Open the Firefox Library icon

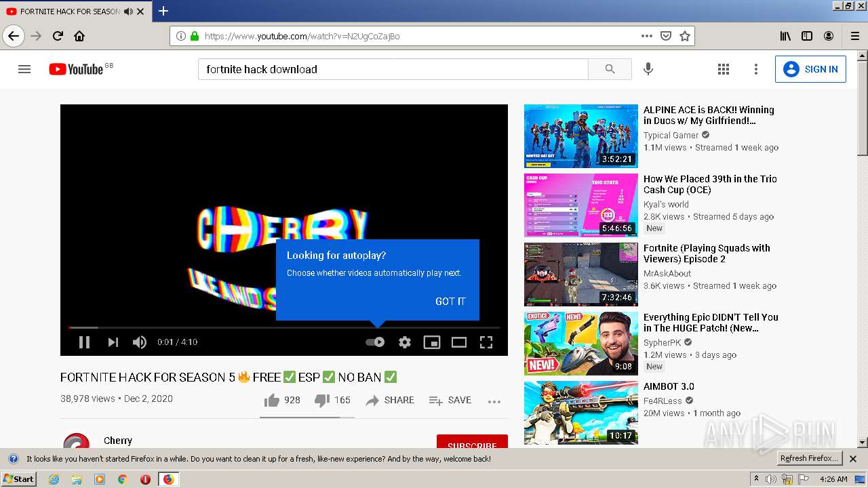785,36
